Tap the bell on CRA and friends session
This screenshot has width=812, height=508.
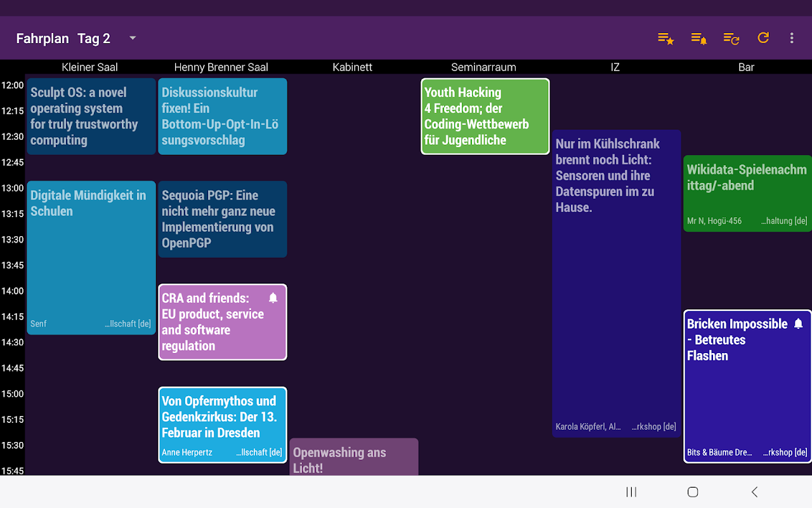(x=273, y=298)
